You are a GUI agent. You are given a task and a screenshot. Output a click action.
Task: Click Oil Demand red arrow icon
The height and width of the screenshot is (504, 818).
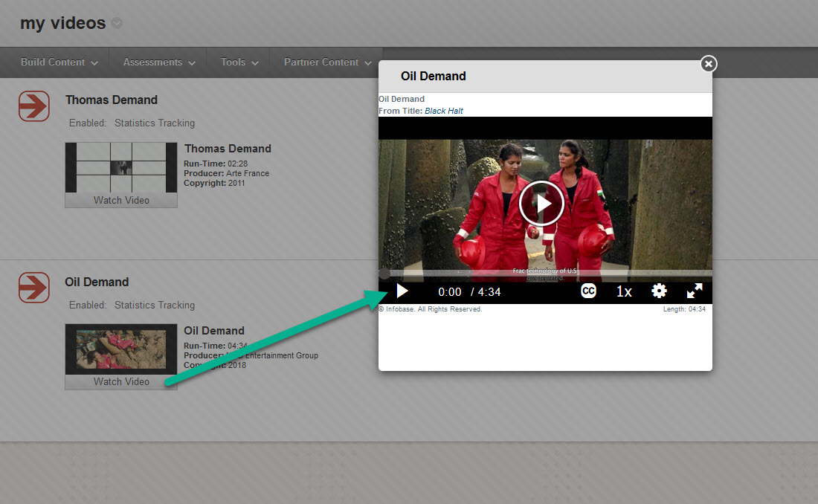(34, 287)
